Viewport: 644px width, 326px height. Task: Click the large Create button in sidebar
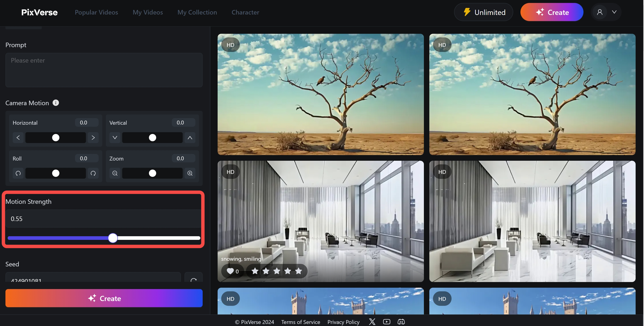click(104, 298)
